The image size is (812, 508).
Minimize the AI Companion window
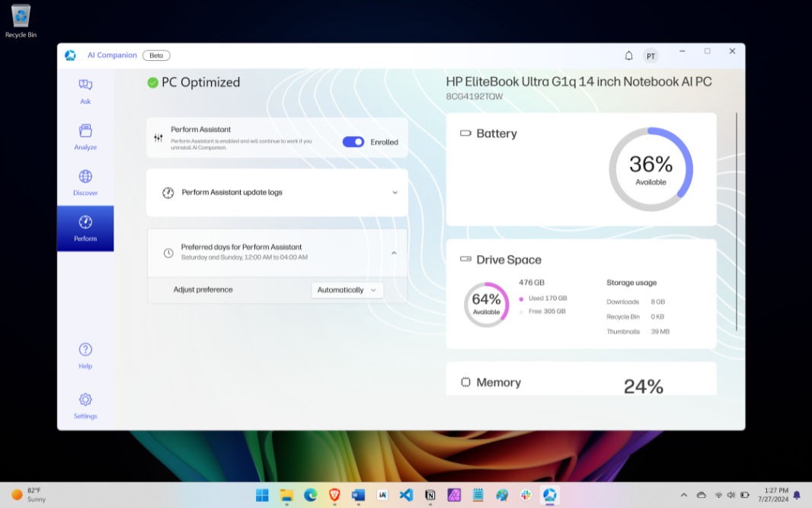[683, 51]
